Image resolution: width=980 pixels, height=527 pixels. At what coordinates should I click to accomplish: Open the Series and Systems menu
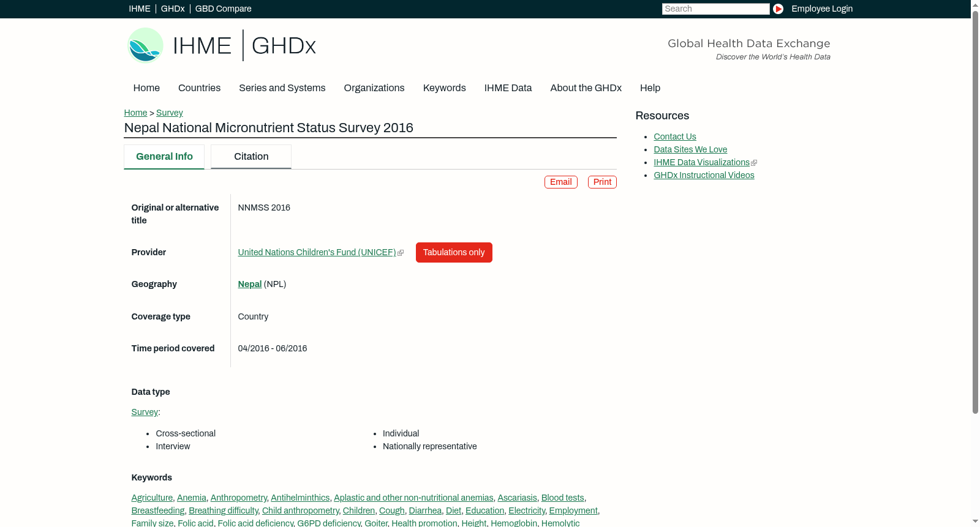(282, 88)
